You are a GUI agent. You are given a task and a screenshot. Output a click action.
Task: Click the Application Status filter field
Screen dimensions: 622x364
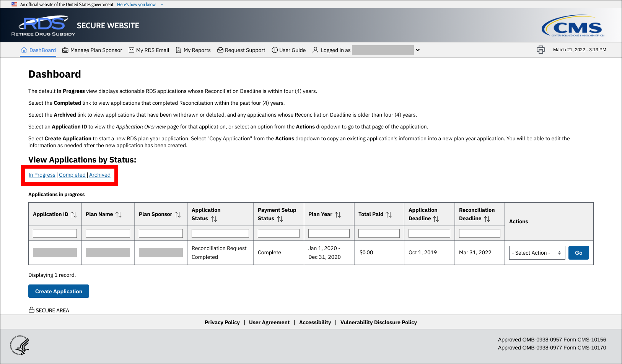[x=220, y=233]
